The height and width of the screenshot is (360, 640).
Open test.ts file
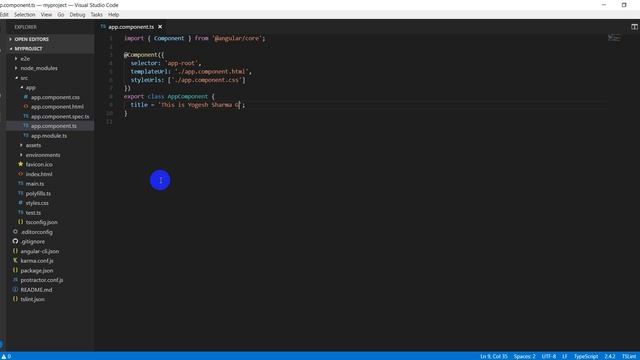tap(33, 213)
